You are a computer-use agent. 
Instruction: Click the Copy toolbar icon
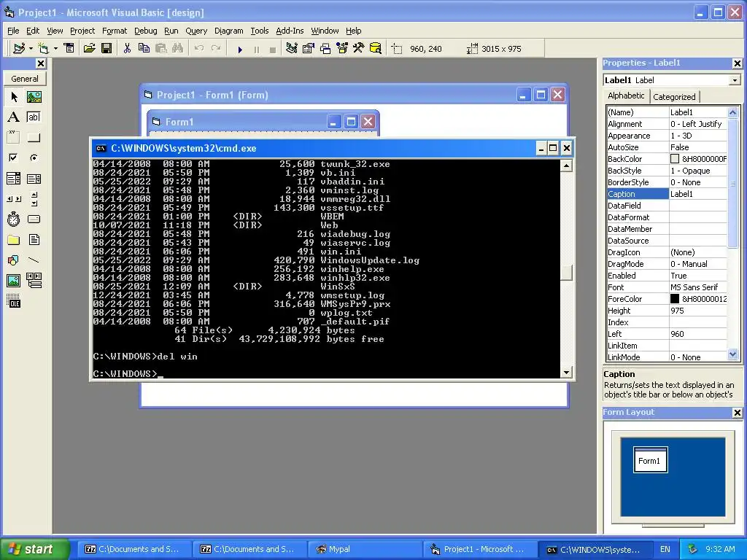pyautogui.click(x=144, y=49)
